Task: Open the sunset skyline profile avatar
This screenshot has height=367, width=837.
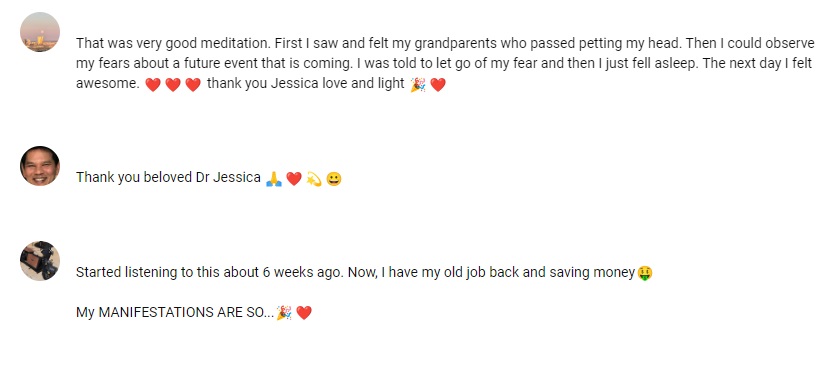Action: (40, 32)
